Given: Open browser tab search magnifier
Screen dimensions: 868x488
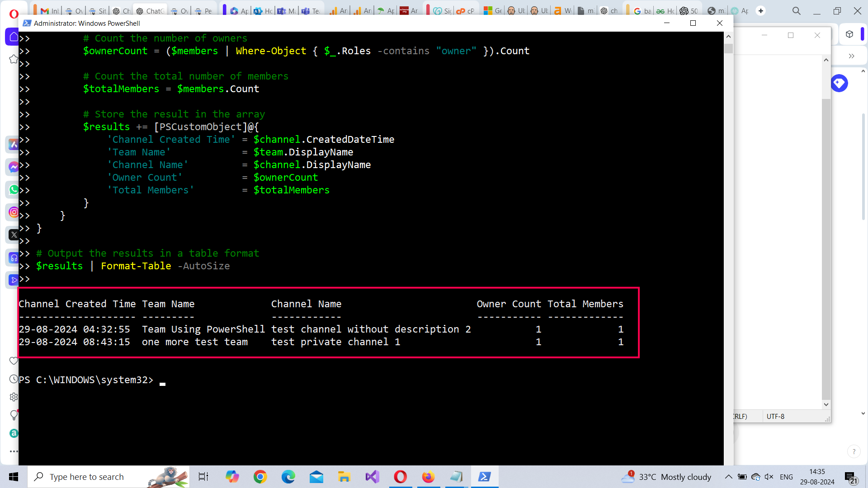Looking at the screenshot, I should [x=796, y=11].
